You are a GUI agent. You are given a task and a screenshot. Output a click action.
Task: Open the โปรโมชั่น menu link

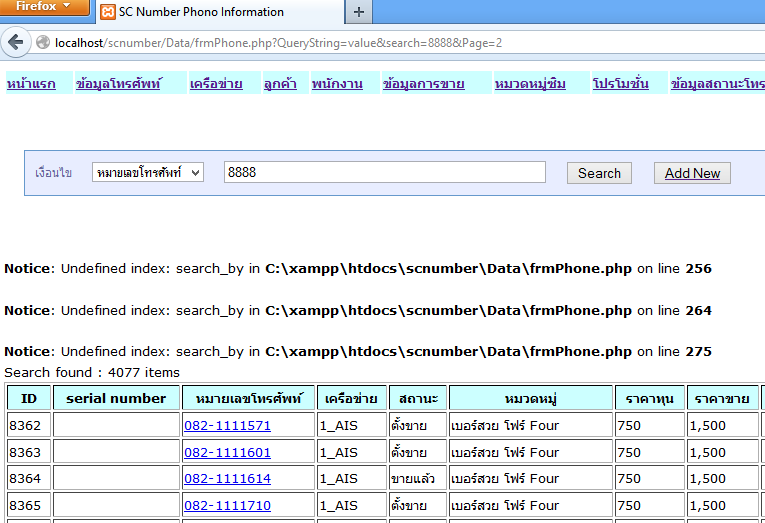(x=621, y=84)
